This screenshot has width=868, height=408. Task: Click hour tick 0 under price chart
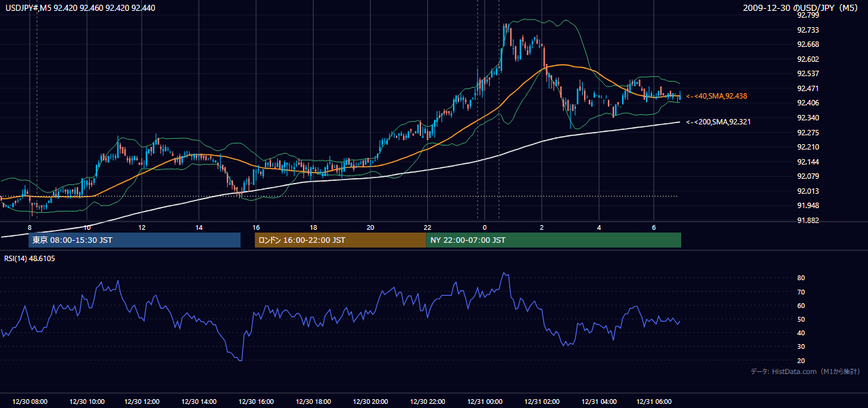484,227
